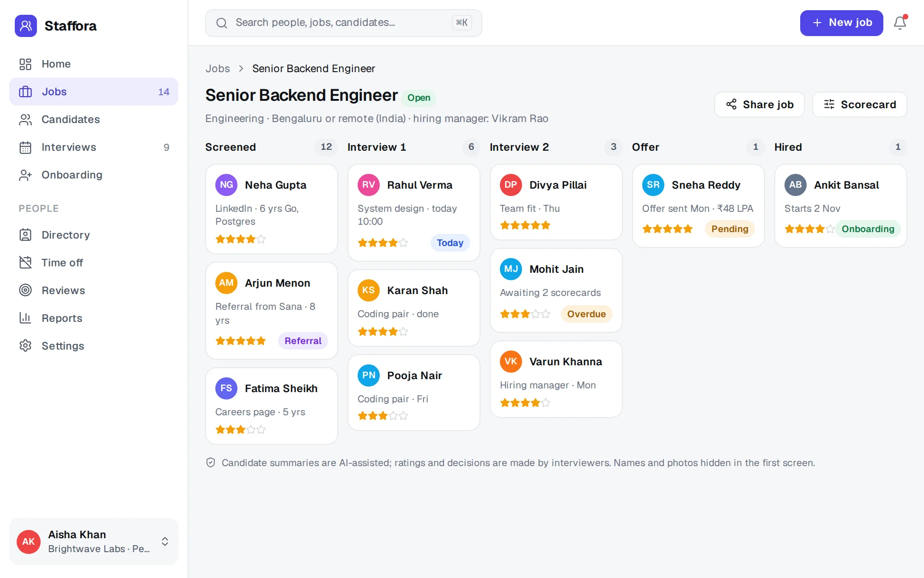
Task: Open Interviews with 9 pending
Action: click(94, 147)
